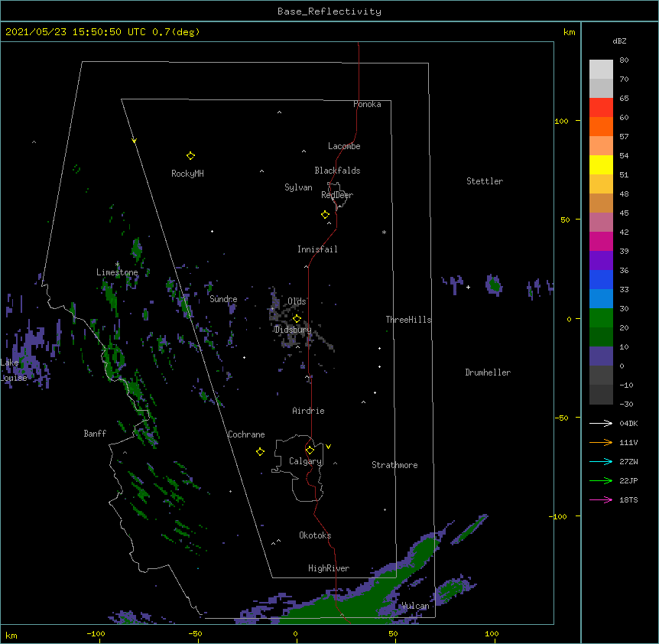Click the Lacombe city label

point(344,146)
